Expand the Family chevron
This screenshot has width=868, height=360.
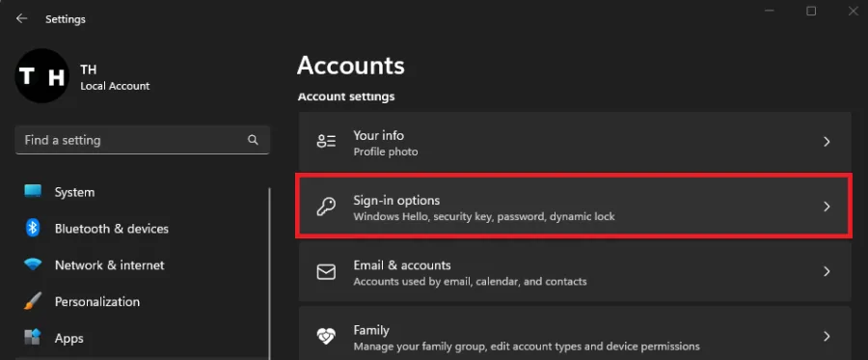[827, 336]
